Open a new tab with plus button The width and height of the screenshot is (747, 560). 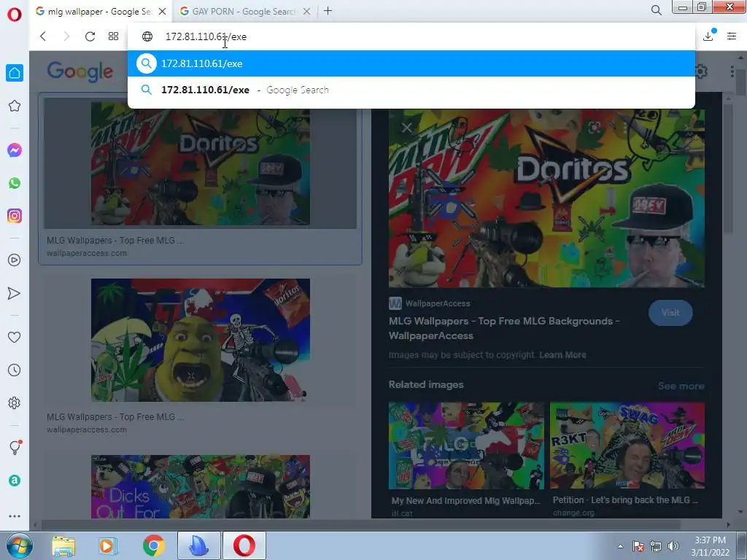point(328,11)
